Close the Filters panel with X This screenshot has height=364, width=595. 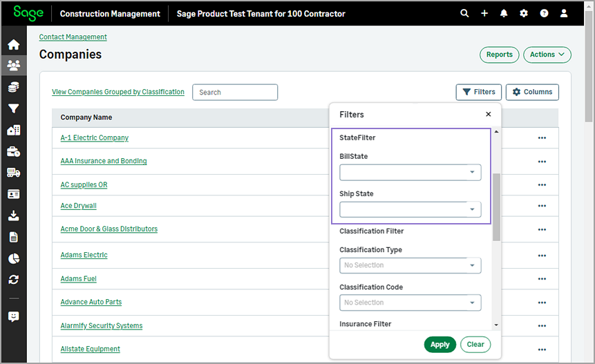489,114
